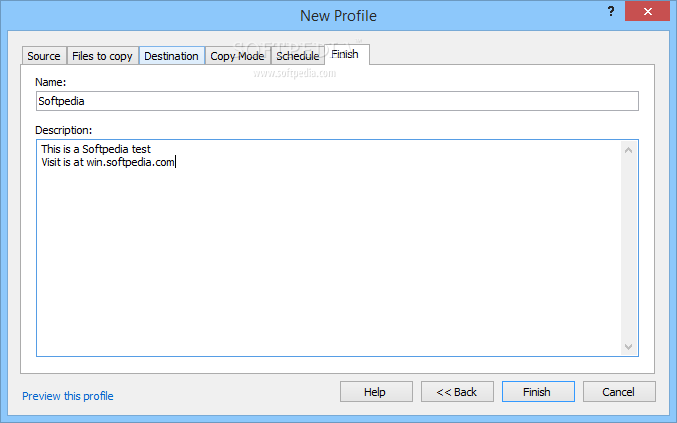This screenshot has width=677, height=423.
Task: Click the text 'This is a Softpedia test'
Action: pyautogui.click(x=96, y=149)
